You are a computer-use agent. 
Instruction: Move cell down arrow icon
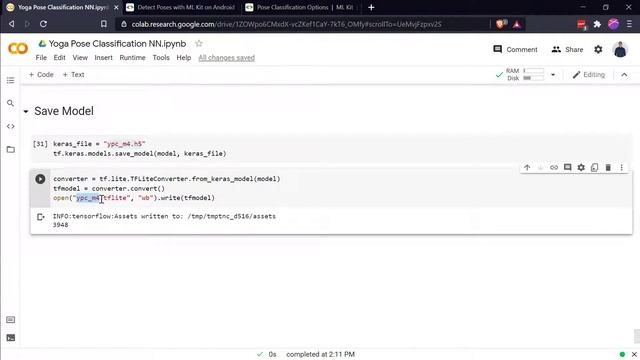[540, 167]
